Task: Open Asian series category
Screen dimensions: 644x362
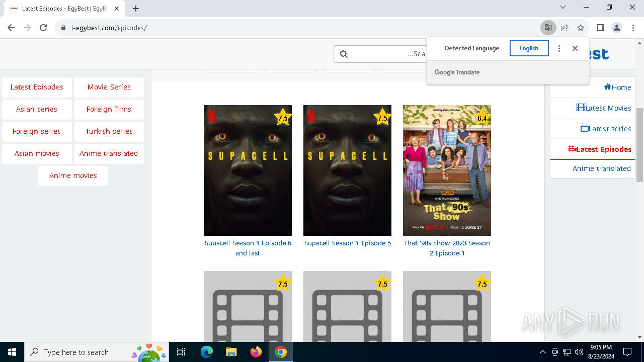Action: point(37,109)
